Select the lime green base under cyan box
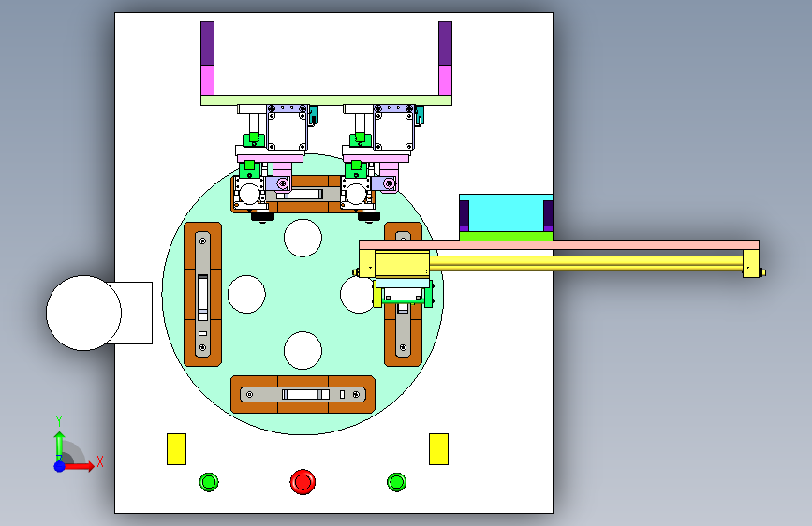Viewport: 812px width, 526px height. pyautogui.click(x=506, y=236)
